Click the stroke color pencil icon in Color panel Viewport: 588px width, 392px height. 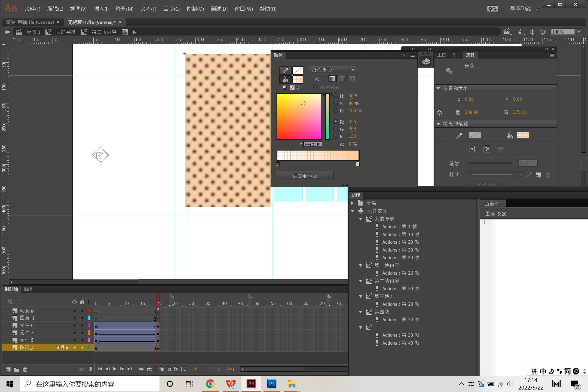[x=285, y=71]
